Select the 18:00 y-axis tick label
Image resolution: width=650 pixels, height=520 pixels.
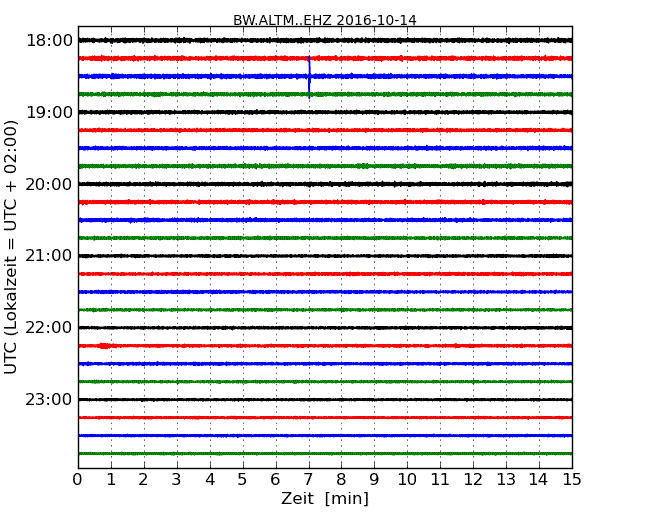click(49, 41)
